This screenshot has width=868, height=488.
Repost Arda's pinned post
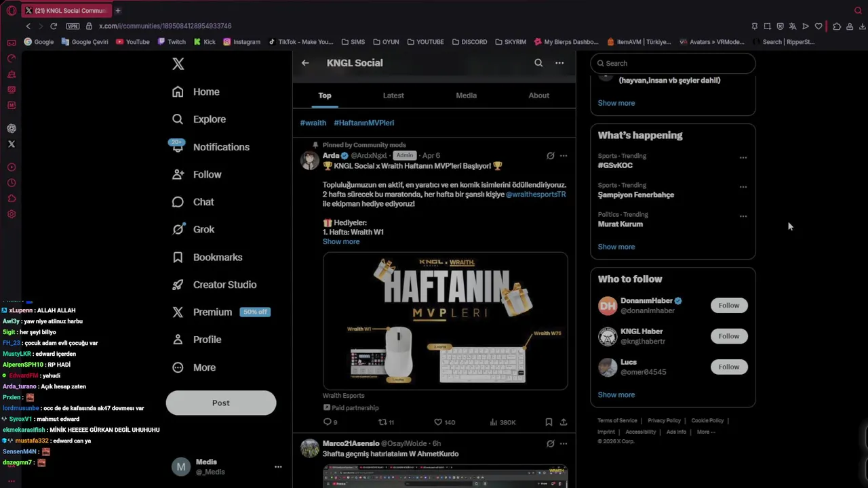coord(386,422)
